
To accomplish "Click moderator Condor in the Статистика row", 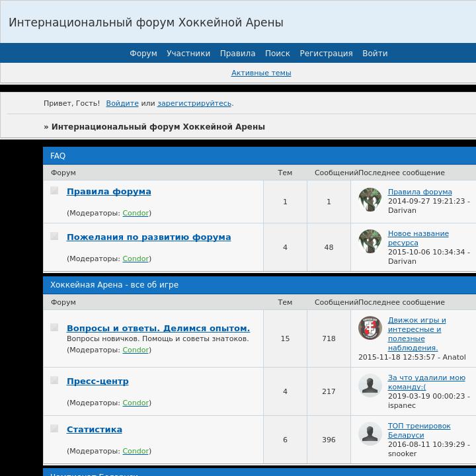I will [136, 451].
